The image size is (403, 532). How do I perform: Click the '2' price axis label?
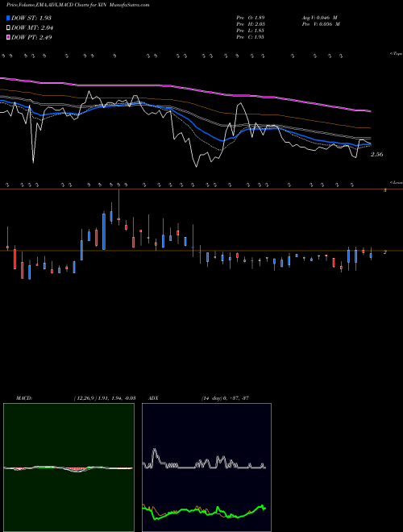coord(384,252)
